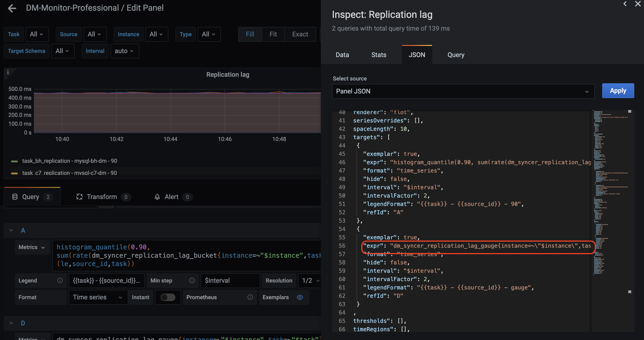Viewport: 644px width, 340px height.
Task: Click the Legend info icon in query A
Action: coord(60,280)
